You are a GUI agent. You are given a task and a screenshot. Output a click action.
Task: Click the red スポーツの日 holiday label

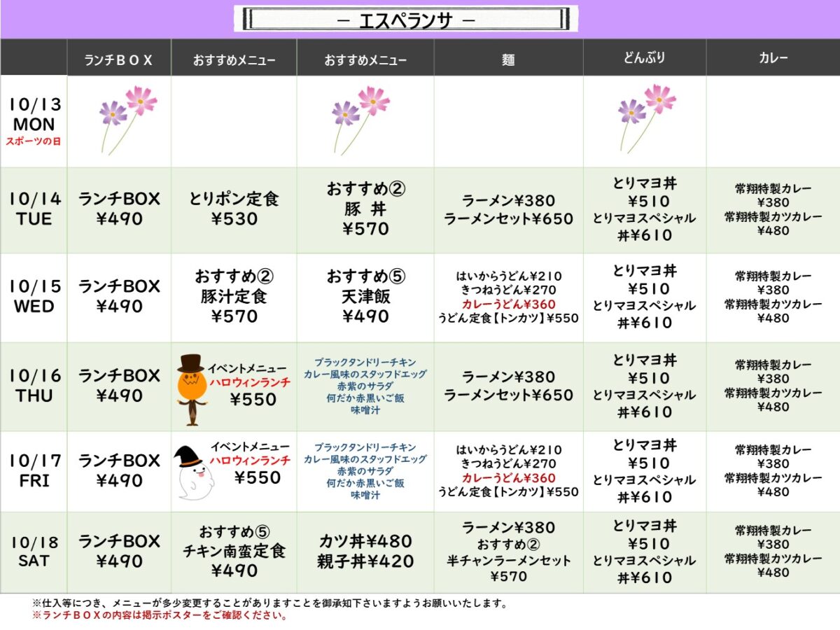point(34,141)
